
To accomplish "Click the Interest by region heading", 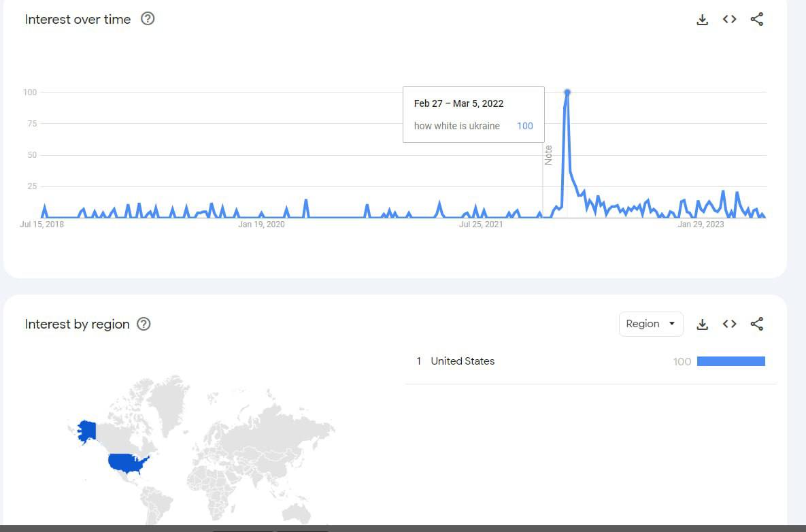I will [x=77, y=324].
